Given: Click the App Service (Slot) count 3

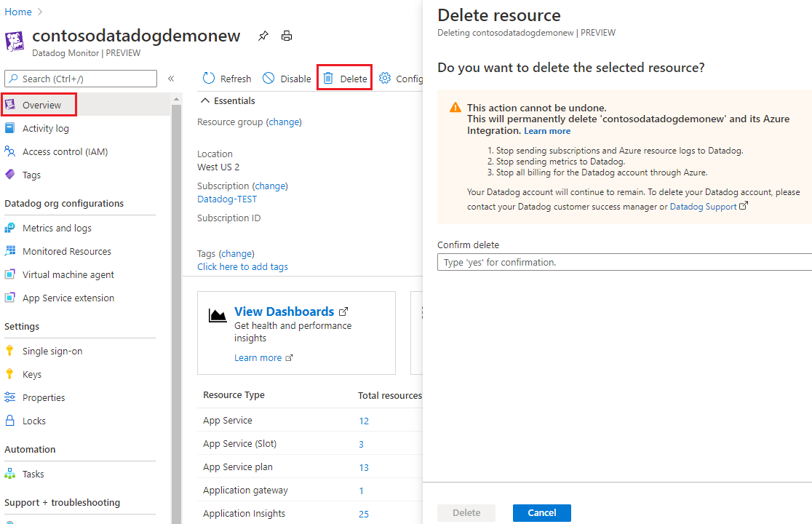Looking at the screenshot, I should tap(361, 444).
